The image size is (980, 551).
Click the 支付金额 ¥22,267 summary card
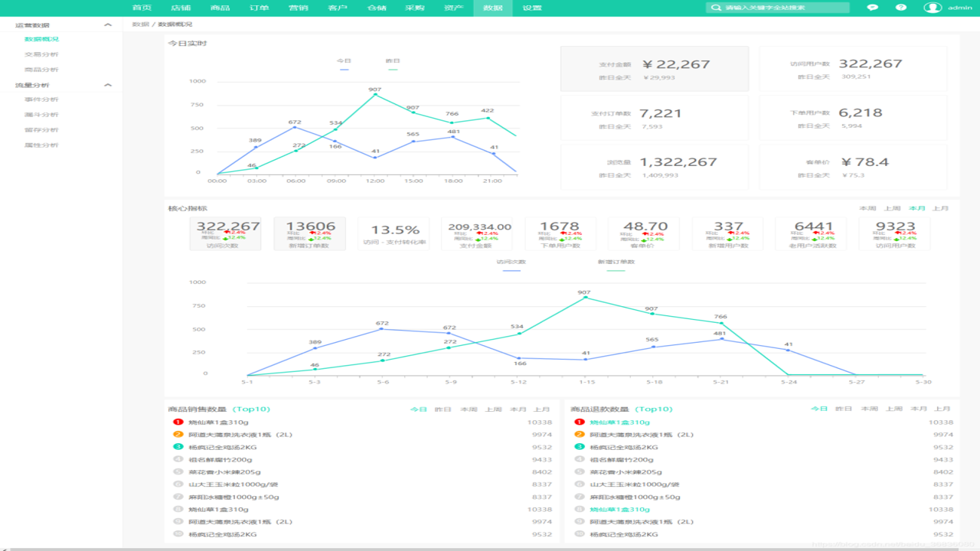click(x=655, y=69)
